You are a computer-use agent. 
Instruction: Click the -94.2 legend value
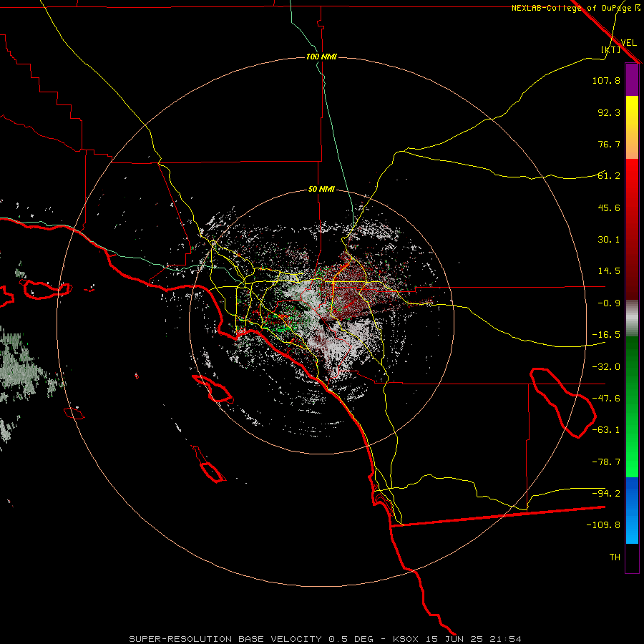point(606,493)
